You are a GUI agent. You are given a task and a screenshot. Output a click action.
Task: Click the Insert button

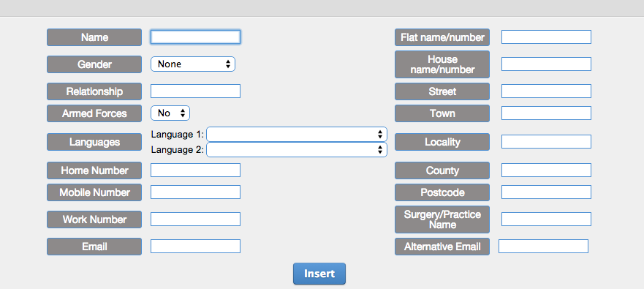click(319, 274)
